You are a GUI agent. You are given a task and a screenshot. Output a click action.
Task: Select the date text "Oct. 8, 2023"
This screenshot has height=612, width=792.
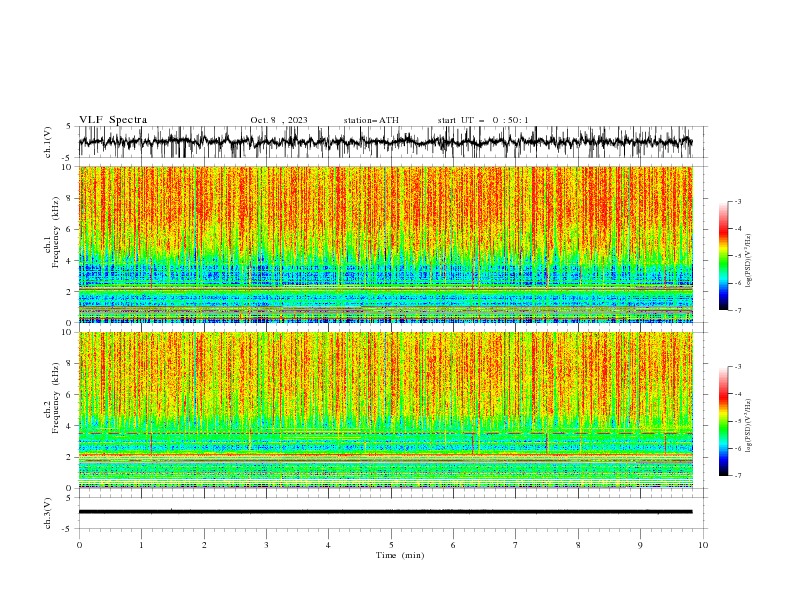[x=279, y=120]
